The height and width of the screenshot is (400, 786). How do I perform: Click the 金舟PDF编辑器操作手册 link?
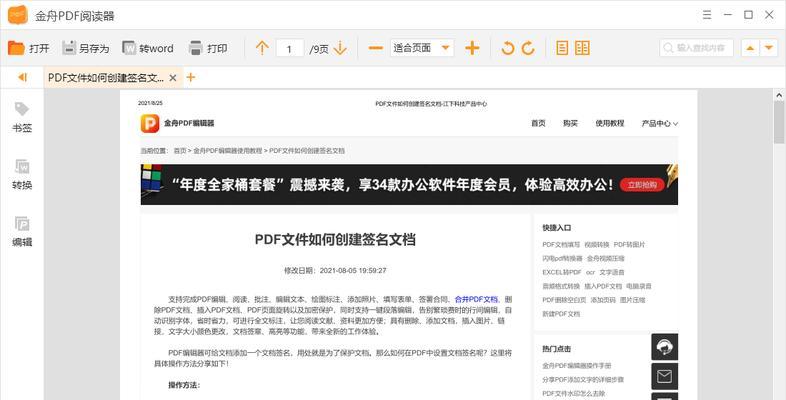coord(576,366)
